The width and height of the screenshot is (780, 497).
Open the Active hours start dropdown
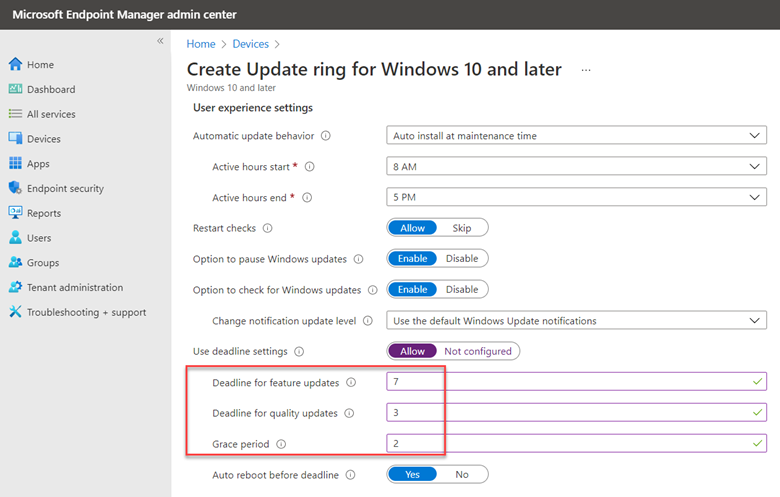point(576,166)
